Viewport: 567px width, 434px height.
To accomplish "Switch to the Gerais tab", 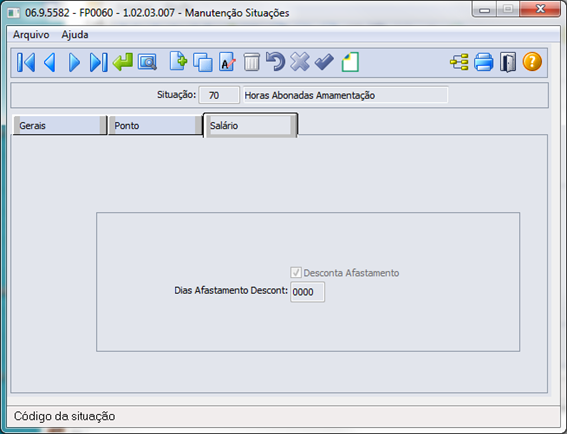I will 59,125.
